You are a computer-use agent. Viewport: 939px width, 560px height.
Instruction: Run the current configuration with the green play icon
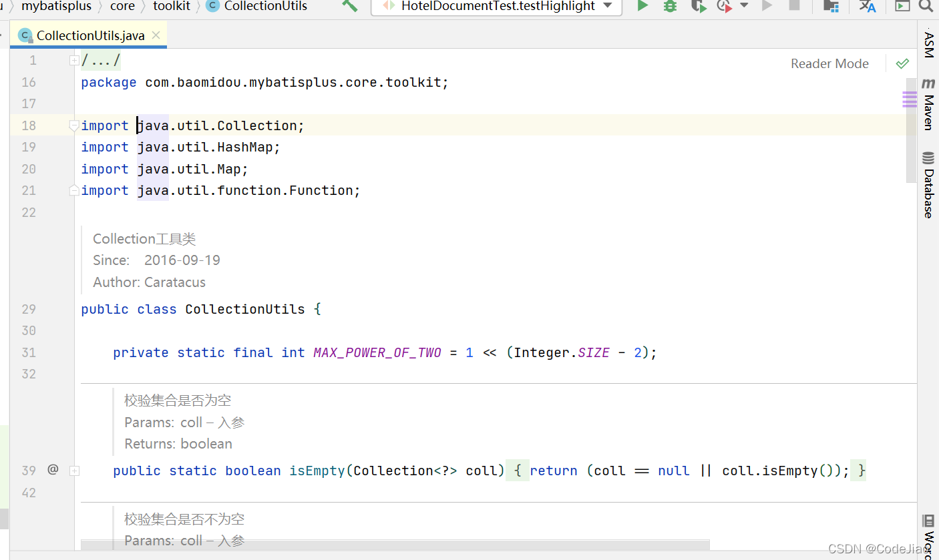pyautogui.click(x=642, y=6)
